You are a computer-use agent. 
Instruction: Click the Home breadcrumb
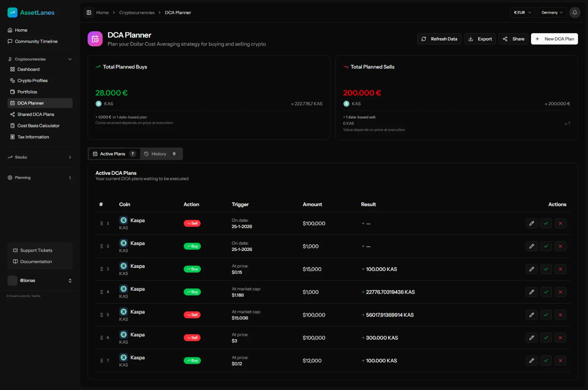(x=103, y=13)
